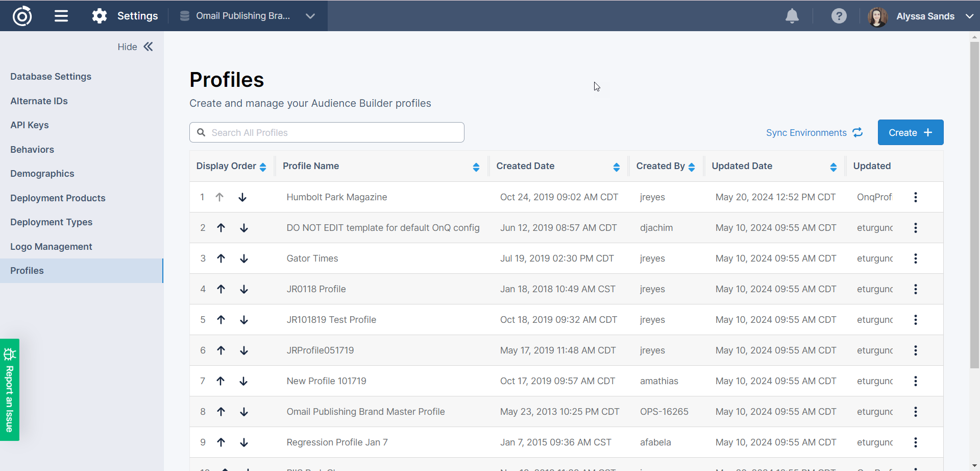The width and height of the screenshot is (980, 471).
Task: Click the Create button
Action: [x=910, y=133]
